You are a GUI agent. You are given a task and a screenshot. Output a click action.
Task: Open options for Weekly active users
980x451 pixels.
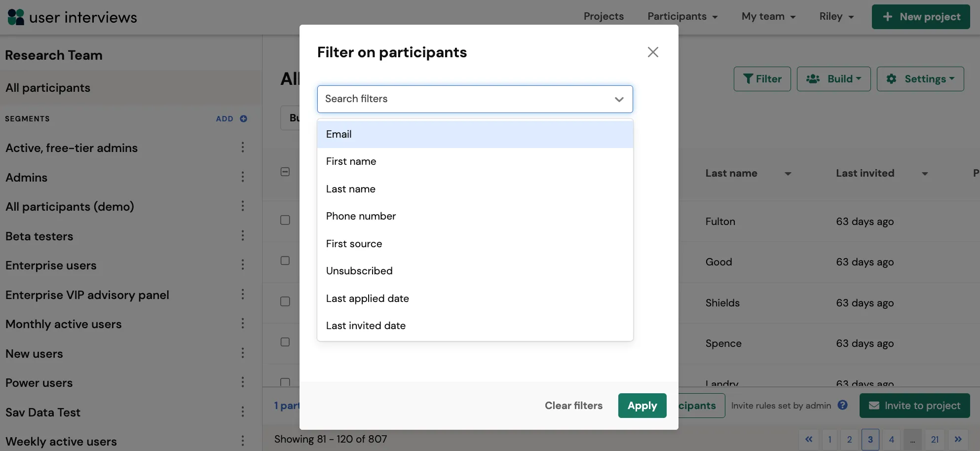coord(243,441)
